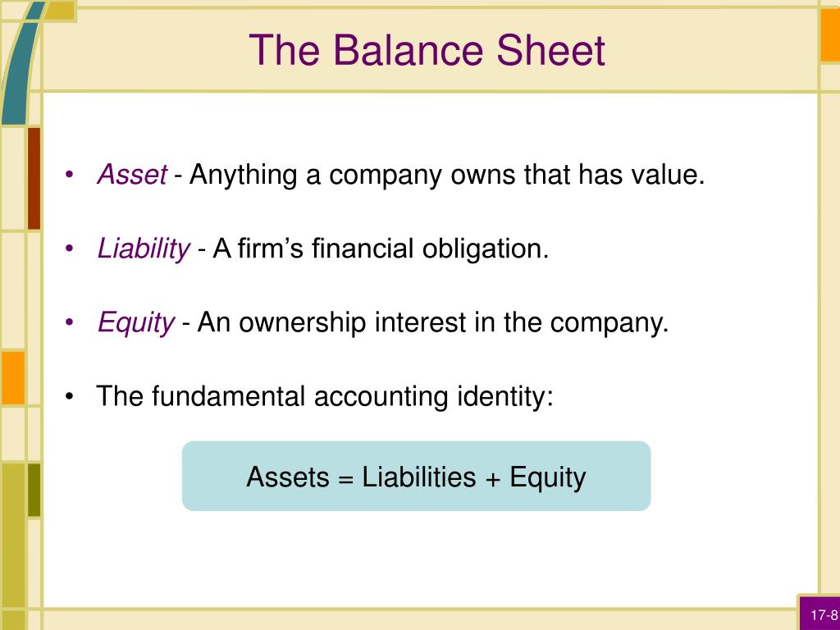Click the text A firm's financial obligation
The image size is (840, 630).
381,249
